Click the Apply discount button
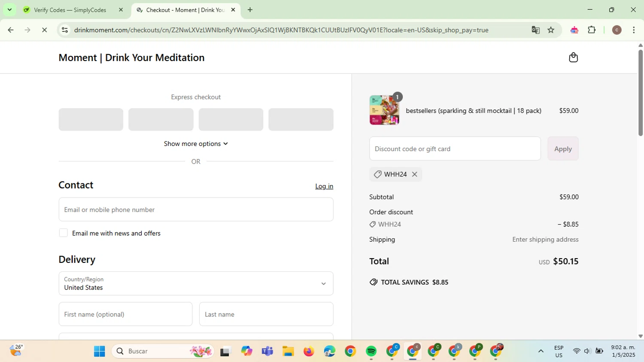This screenshot has height=362, width=644. [563, 149]
